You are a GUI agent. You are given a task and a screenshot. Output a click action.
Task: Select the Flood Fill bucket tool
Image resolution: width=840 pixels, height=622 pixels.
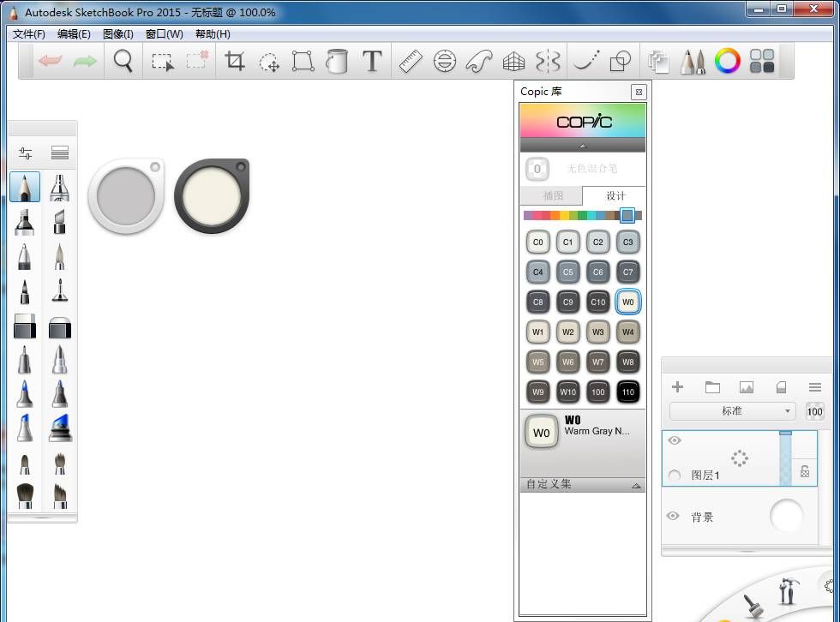tap(337, 61)
